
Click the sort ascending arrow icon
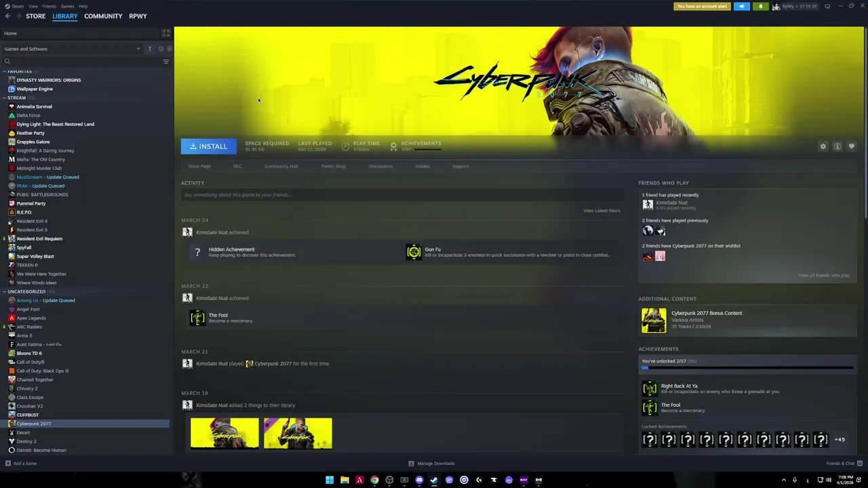click(x=150, y=49)
